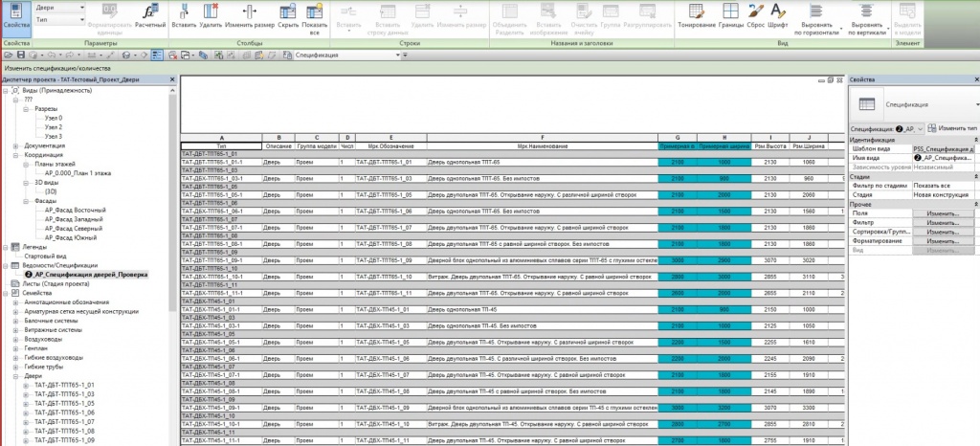Collapse the Двери family node

(x=16, y=376)
